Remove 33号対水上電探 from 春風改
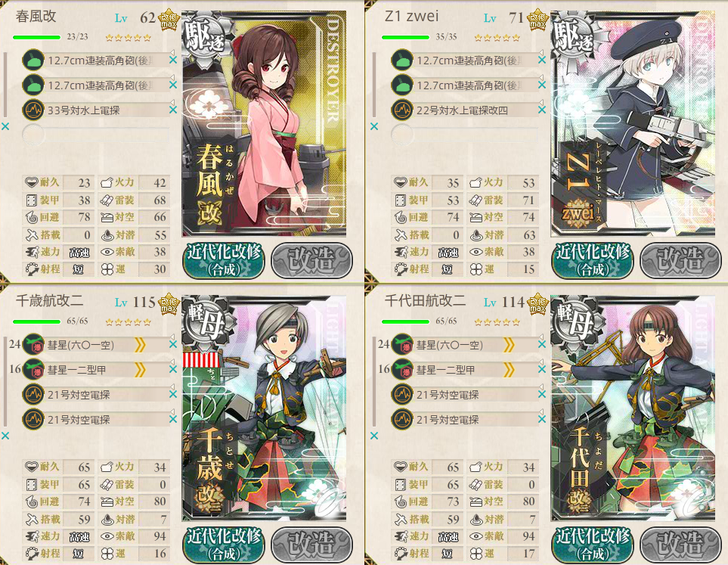This screenshot has width=728, height=565. [173, 110]
